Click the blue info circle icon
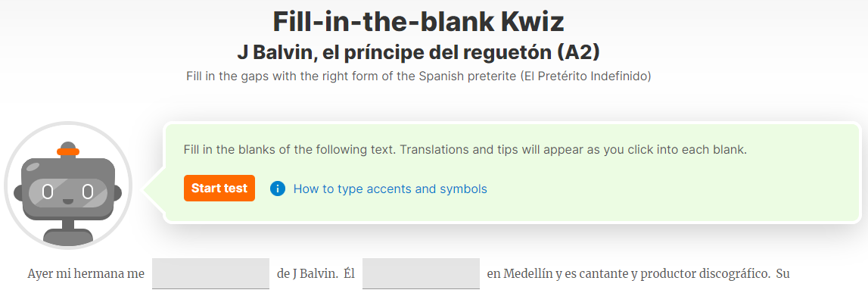The height and width of the screenshot is (293, 868). click(x=277, y=189)
